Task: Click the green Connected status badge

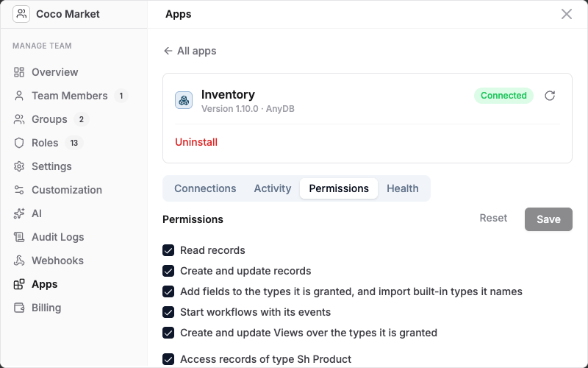Action: (x=503, y=96)
